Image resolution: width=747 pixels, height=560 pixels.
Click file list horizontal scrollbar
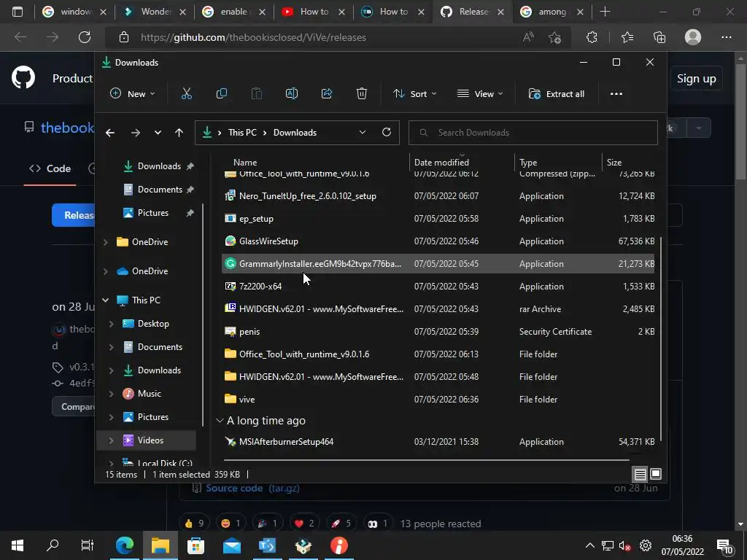(426, 460)
